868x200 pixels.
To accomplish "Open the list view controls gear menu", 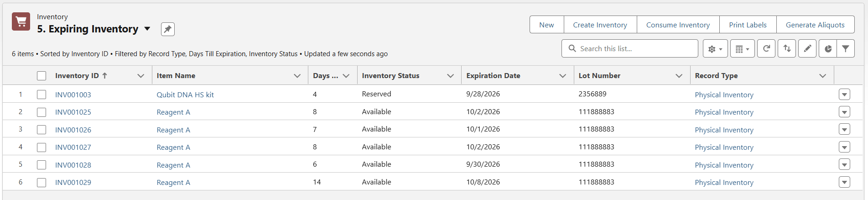I will click(715, 48).
